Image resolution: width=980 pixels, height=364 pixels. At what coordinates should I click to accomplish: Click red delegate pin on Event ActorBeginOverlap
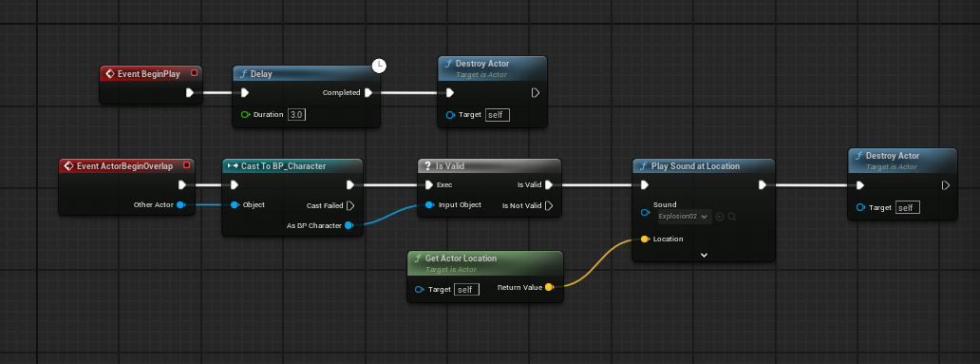coord(186,165)
